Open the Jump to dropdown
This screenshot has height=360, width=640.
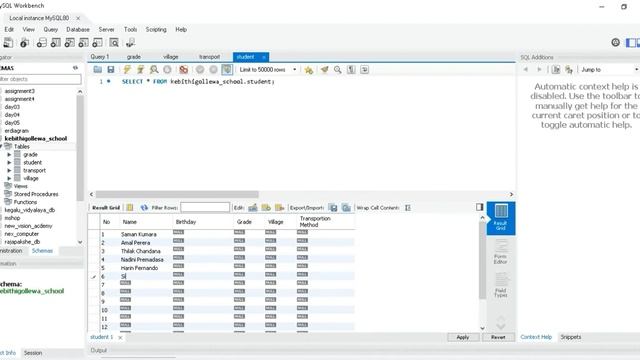click(x=609, y=69)
